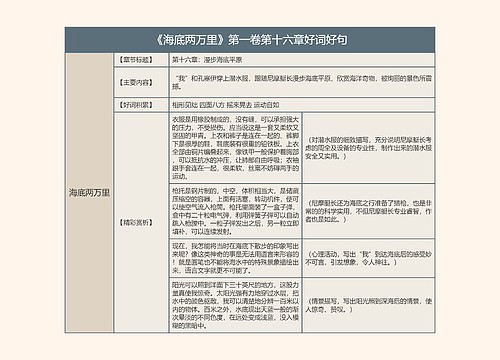Click the comment starting 心理活动，写出
Viewport: 500px width, 360px height.
[x=369, y=258]
